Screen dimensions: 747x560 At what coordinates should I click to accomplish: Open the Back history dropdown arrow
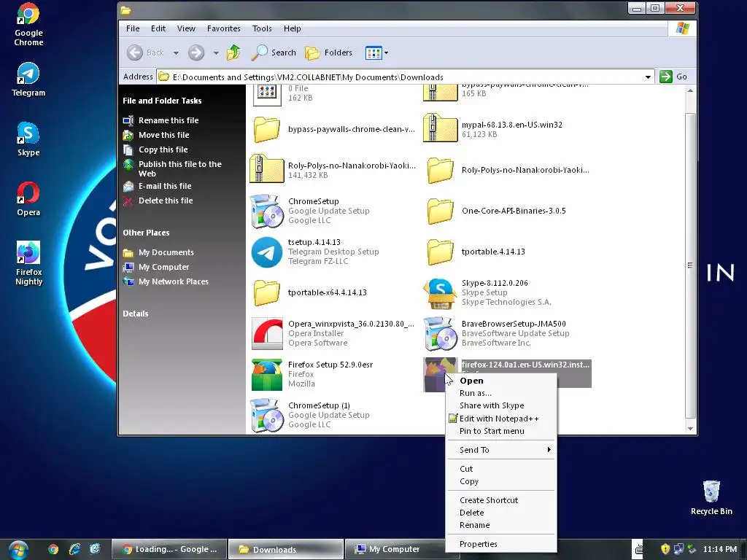pos(176,52)
